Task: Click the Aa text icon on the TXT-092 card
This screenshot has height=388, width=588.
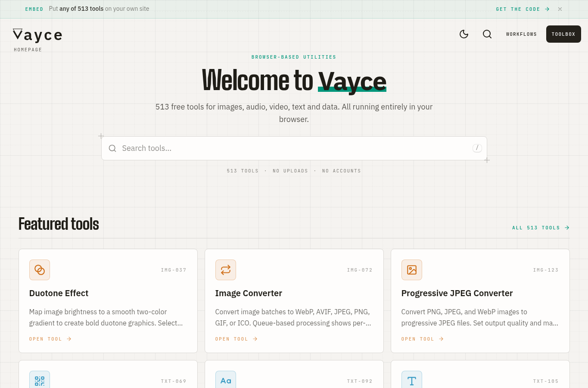Action: point(226,381)
